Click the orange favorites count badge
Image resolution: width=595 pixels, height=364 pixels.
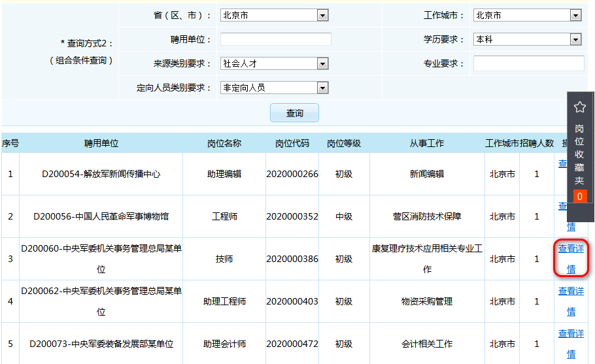point(579,196)
